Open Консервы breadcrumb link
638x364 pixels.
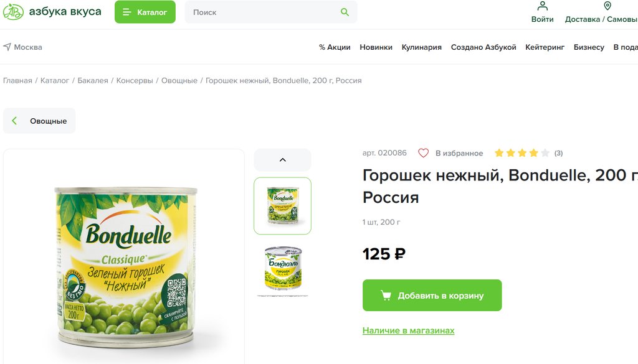tap(135, 80)
